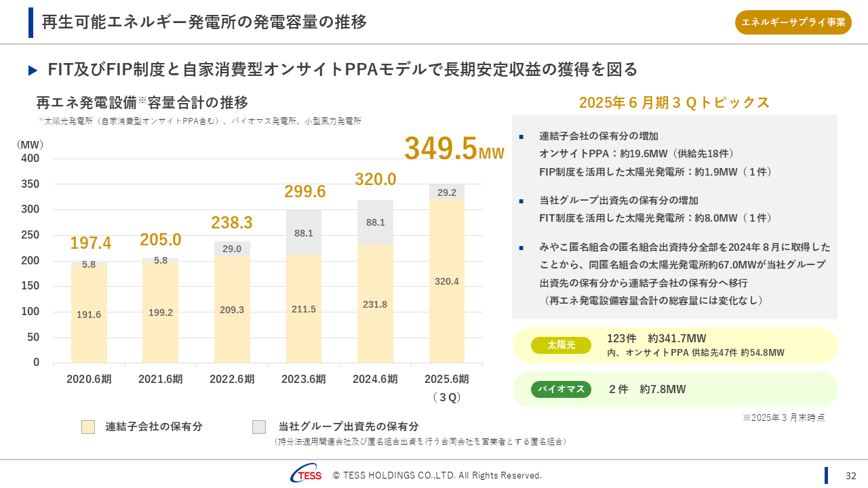868x488 pixels.
Task: Click the 349.5MW total value
Action: pos(454,149)
